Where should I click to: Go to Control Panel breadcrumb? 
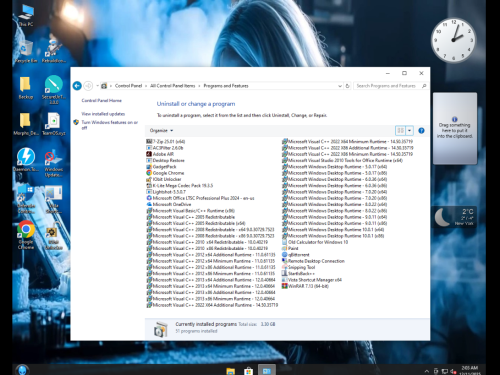[128, 86]
